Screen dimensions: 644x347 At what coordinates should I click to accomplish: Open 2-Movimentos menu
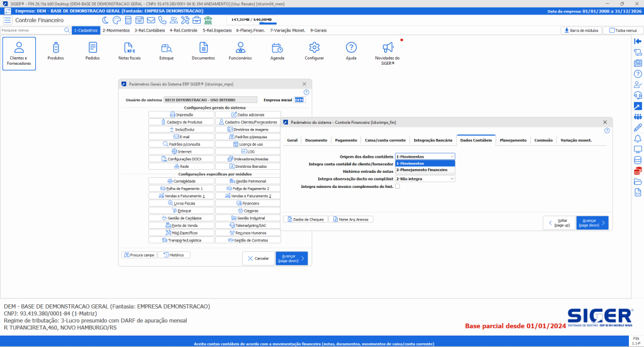tap(116, 30)
